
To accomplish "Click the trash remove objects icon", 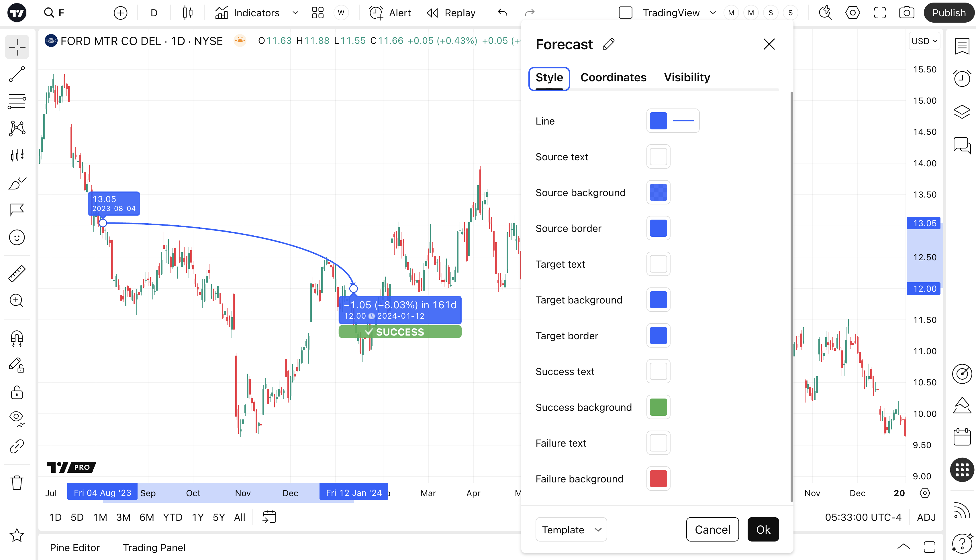I will coord(17,482).
